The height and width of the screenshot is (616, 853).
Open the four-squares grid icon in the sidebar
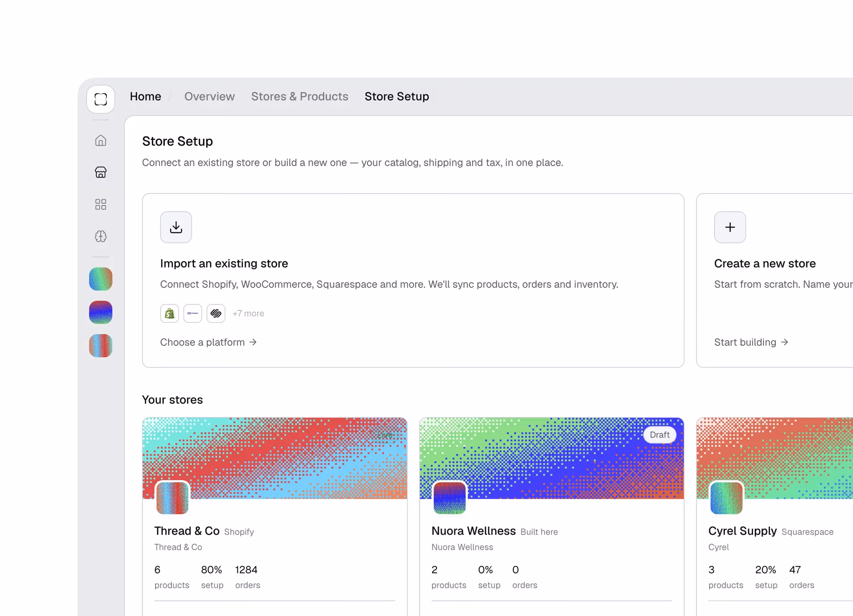click(x=101, y=204)
